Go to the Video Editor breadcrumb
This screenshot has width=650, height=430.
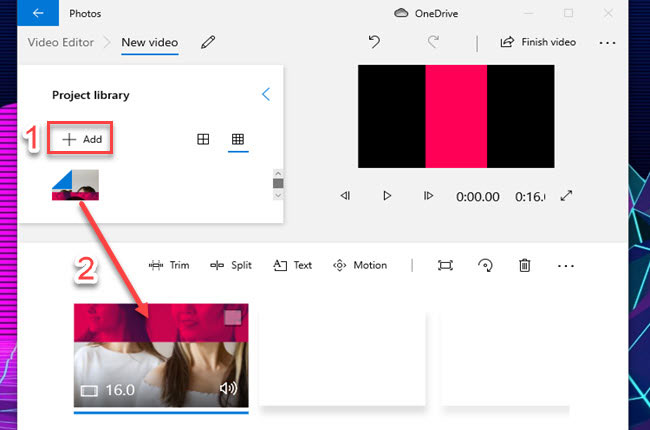coord(61,42)
